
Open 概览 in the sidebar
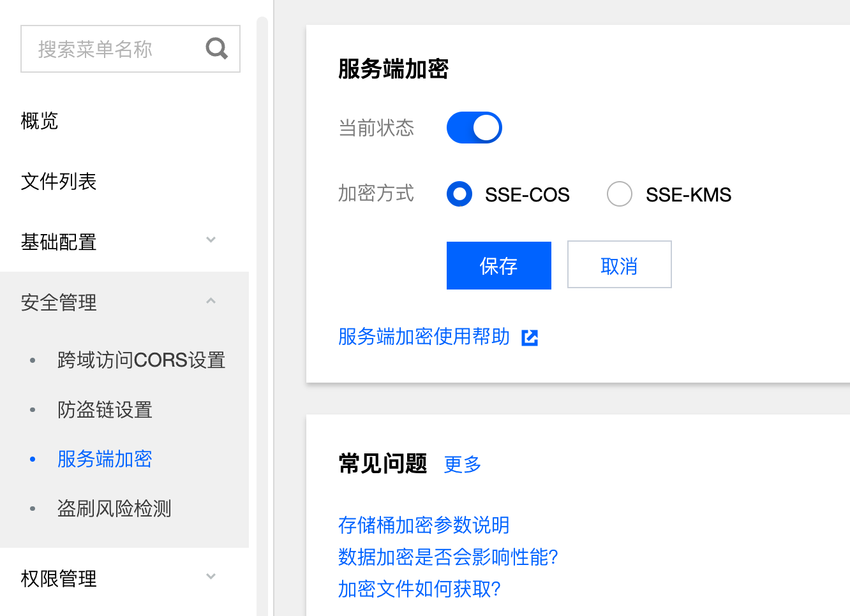(40, 121)
